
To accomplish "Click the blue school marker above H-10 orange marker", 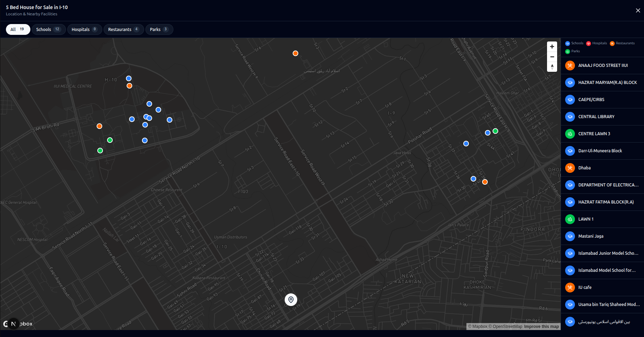I will point(129,78).
